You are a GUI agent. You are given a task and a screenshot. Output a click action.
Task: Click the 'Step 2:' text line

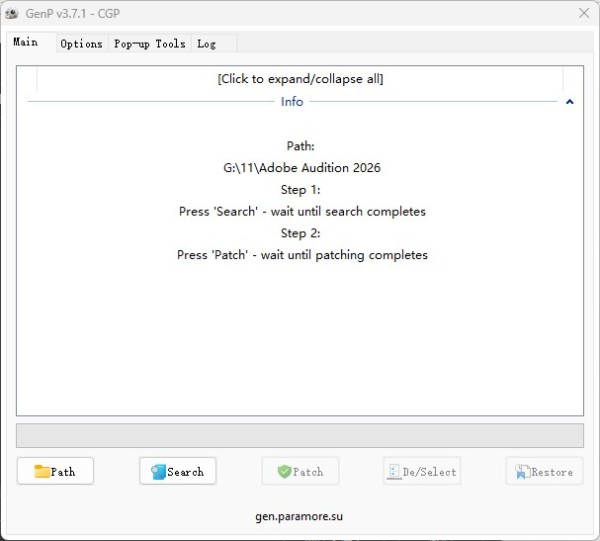click(300, 233)
